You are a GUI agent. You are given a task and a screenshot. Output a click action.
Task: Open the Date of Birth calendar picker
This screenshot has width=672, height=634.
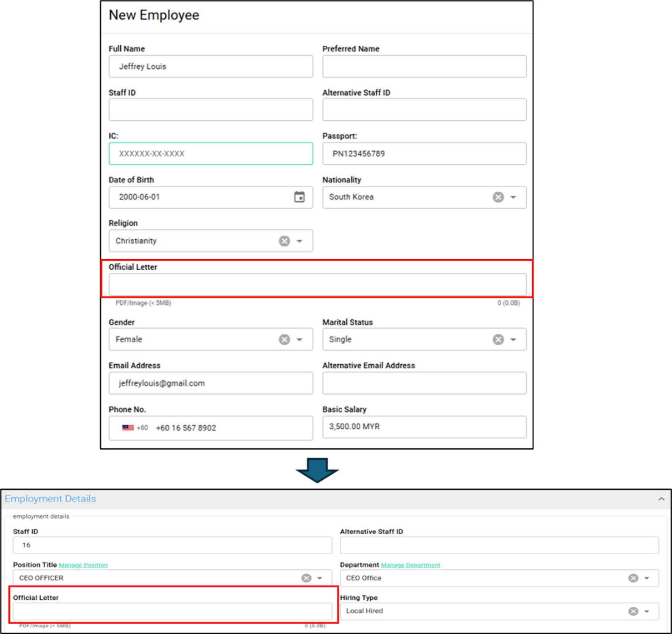coord(299,197)
